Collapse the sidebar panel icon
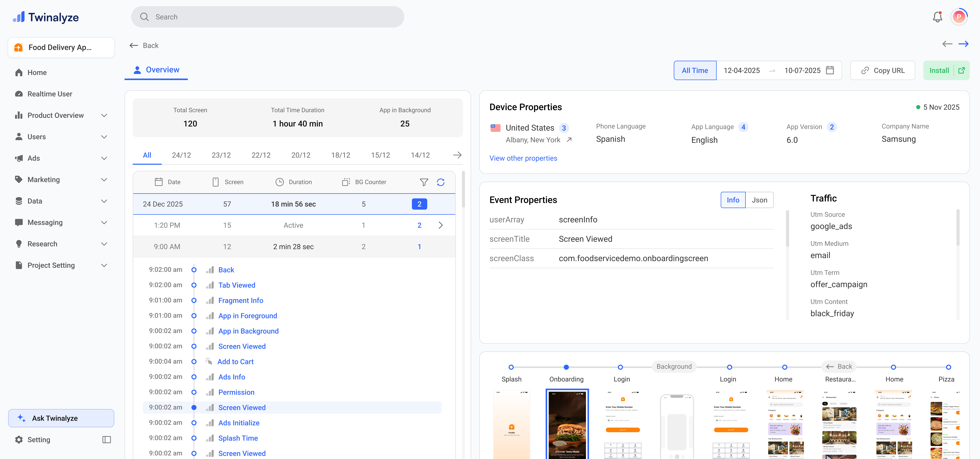 (x=107, y=440)
